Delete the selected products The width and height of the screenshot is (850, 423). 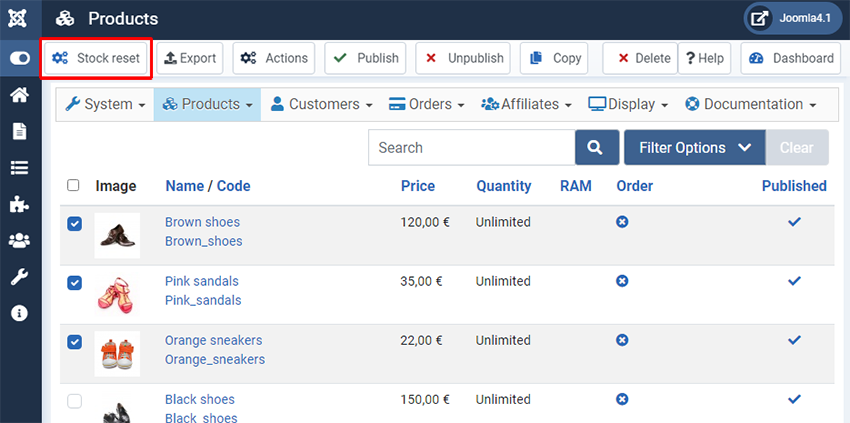point(640,59)
